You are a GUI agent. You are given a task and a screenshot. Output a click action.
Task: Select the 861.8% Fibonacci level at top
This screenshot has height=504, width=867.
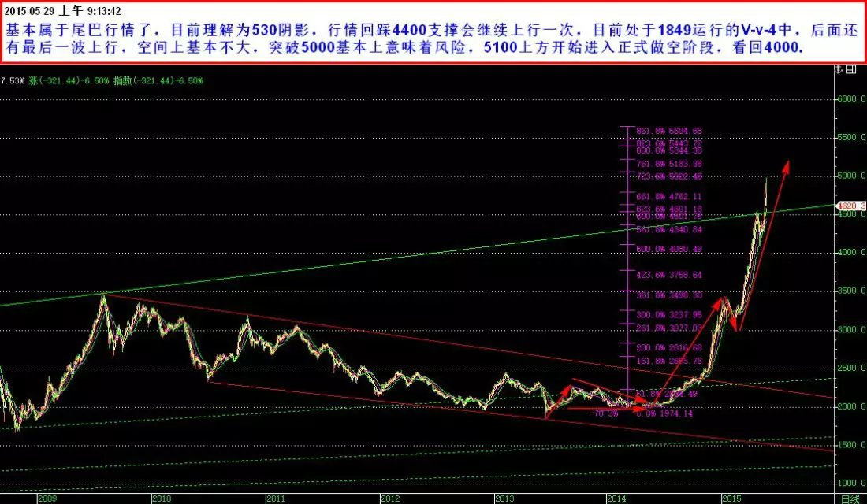coord(660,131)
